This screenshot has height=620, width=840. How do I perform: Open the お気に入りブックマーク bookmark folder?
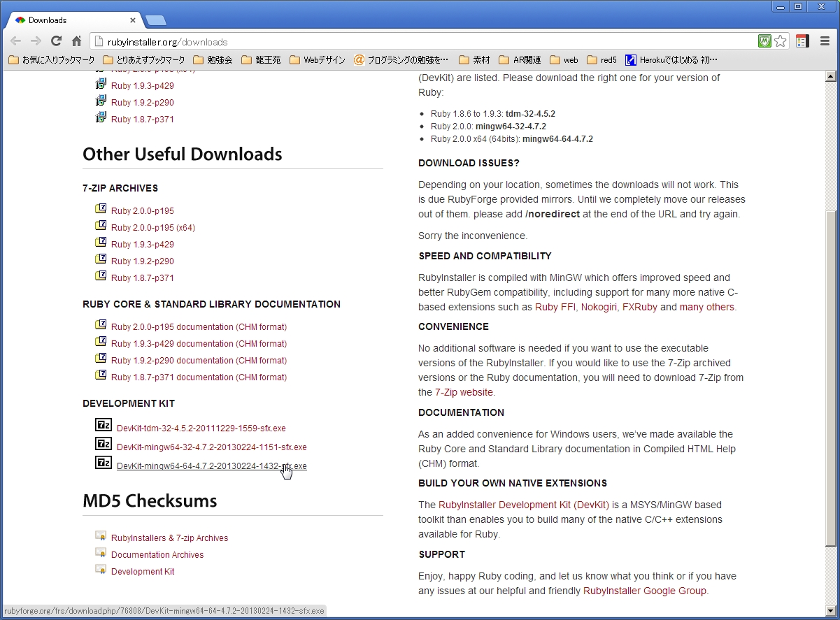click(x=51, y=60)
